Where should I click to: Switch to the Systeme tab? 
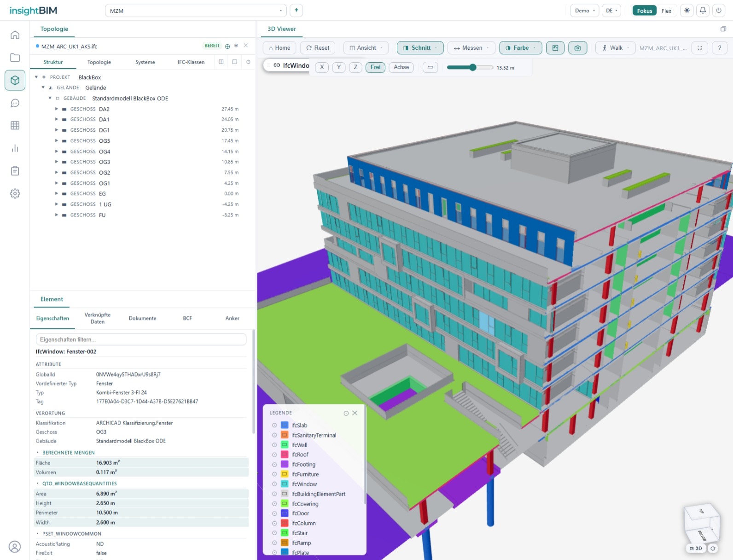pyautogui.click(x=145, y=62)
